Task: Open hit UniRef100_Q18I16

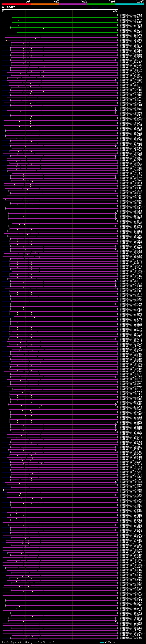Action: [x=131, y=75]
